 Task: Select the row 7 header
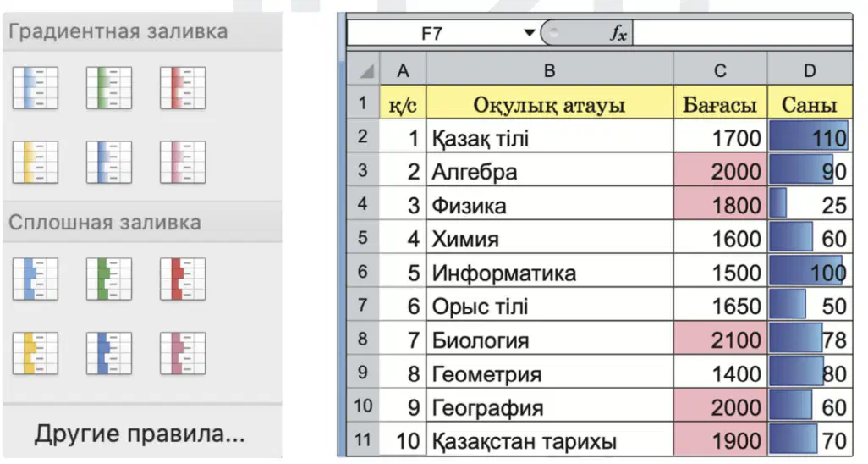363,306
